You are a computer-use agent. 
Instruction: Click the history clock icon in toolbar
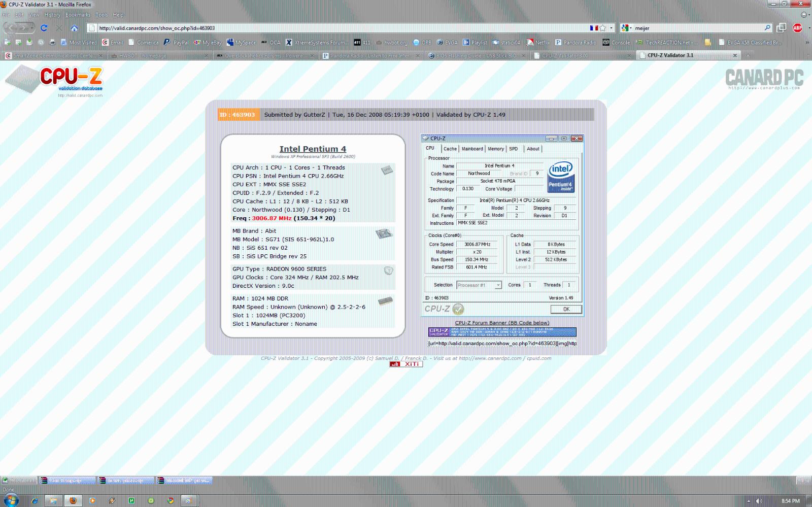pos(41,43)
